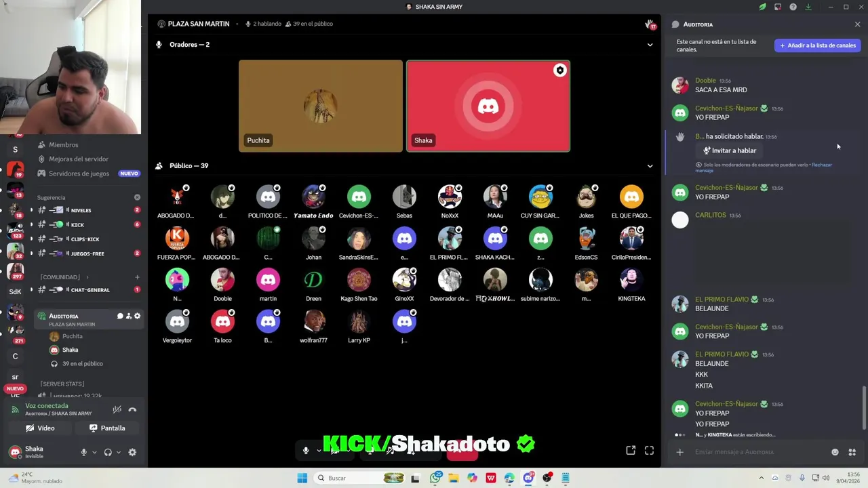
Task: Open File Explorer taskbar icon
Action: 454,478
